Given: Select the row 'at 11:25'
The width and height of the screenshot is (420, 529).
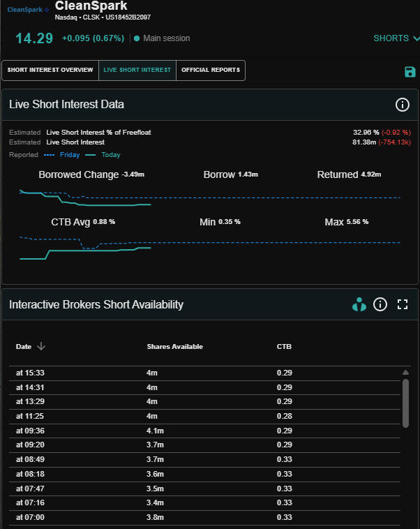Looking at the screenshot, I should (205, 416).
